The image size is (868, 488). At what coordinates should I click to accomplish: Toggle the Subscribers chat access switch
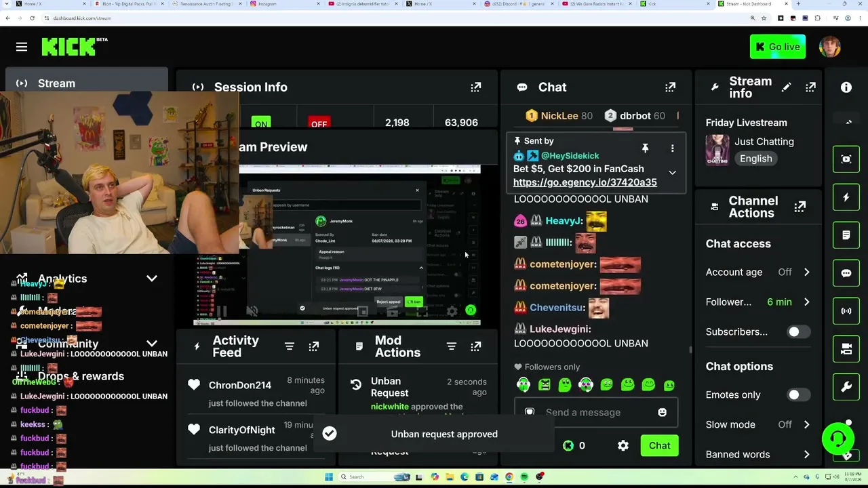[797, 331]
